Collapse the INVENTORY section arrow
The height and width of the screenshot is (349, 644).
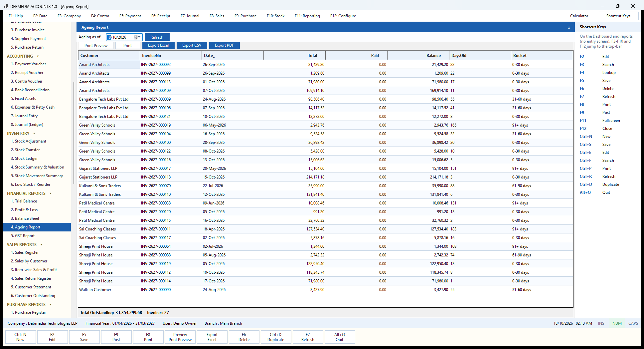point(34,134)
